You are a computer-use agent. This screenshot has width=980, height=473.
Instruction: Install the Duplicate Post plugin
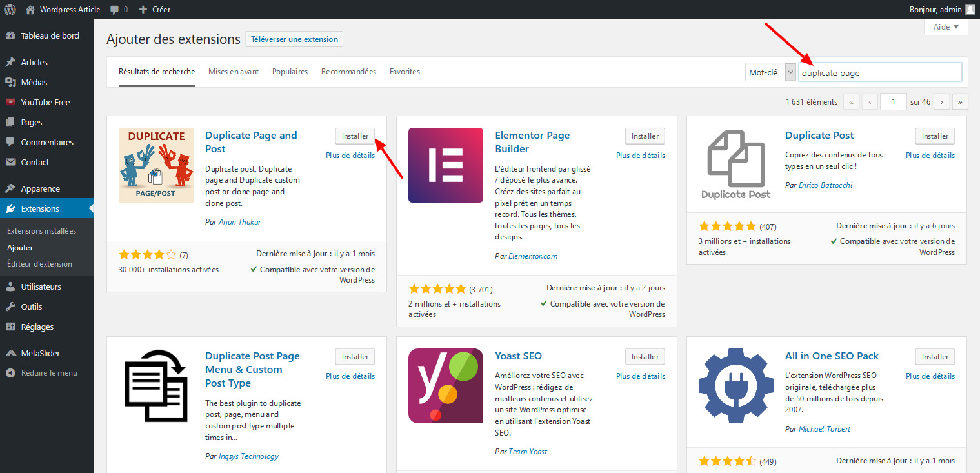coord(935,136)
